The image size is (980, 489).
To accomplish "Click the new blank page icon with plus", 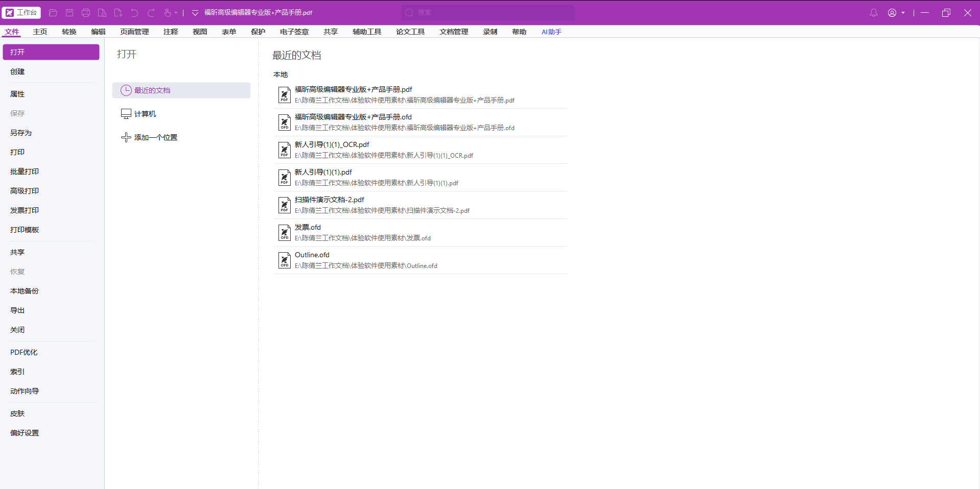I will pos(119,13).
